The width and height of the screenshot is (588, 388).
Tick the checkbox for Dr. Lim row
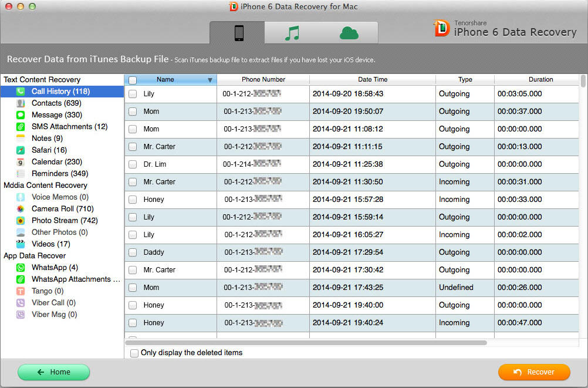[133, 164]
